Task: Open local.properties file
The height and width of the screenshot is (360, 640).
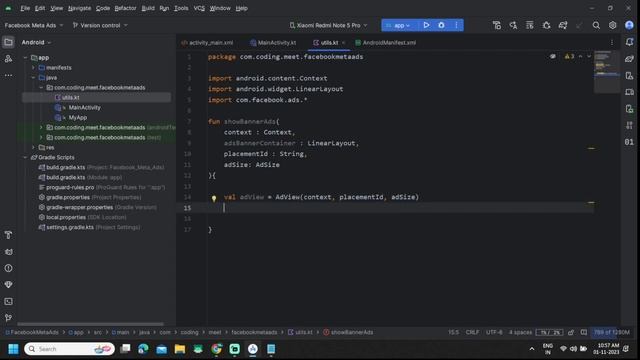Action: pyautogui.click(x=66, y=217)
